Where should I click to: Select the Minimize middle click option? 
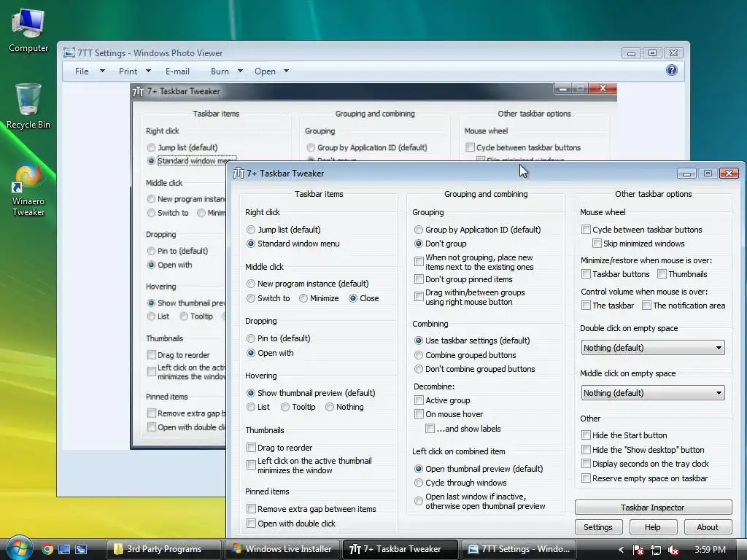tap(319, 298)
